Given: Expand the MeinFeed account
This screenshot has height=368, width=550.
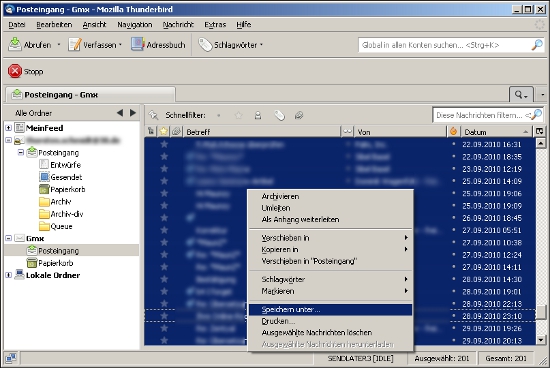Looking at the screenshot, I should (8, 128).
